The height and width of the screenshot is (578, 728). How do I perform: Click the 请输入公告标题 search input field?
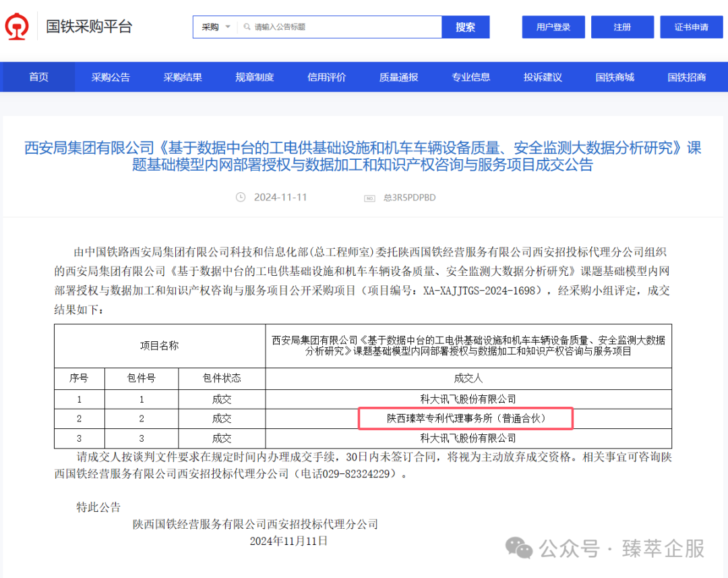pos(337,26)
